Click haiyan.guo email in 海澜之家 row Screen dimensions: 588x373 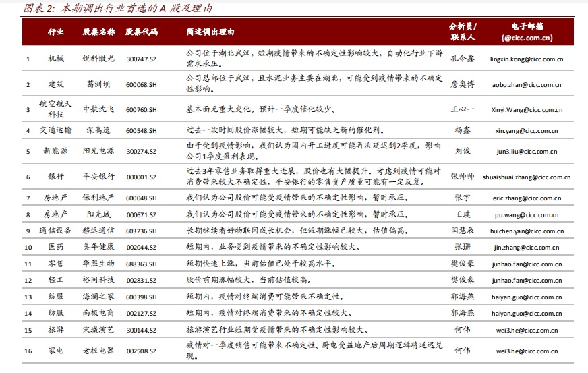(527, 297)
